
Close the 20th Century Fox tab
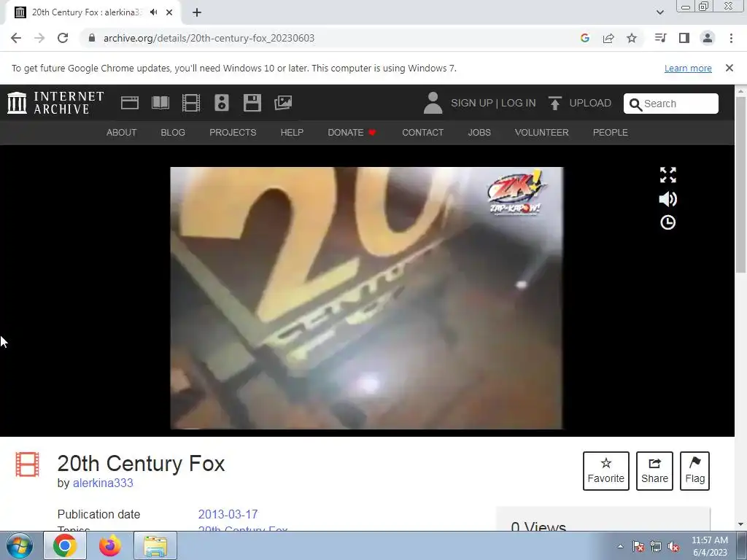point(169,12)
